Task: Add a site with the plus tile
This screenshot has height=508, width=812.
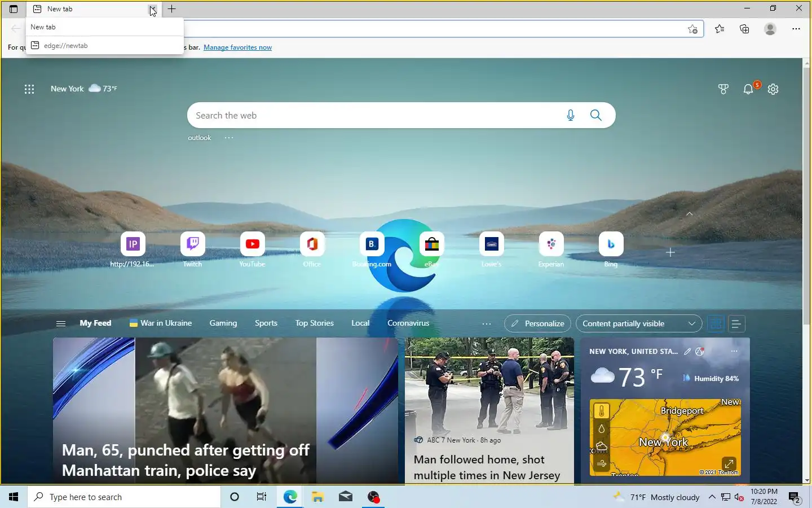Action: click(670, 252)
